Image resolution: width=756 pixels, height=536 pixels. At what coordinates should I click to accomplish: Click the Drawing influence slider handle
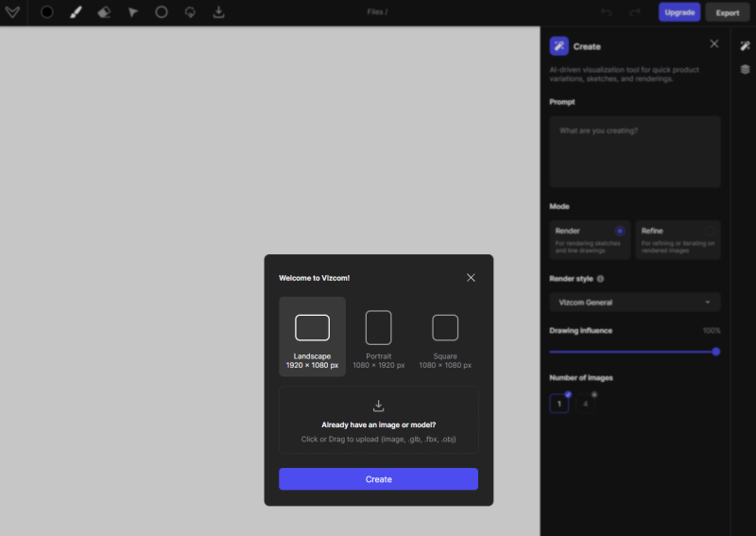tap(716, 352)
